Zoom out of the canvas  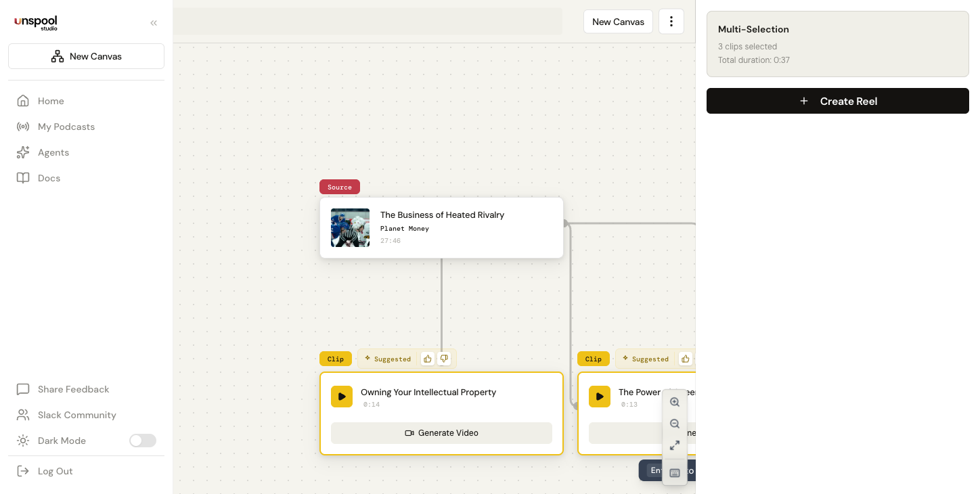[x=674, y=424]
